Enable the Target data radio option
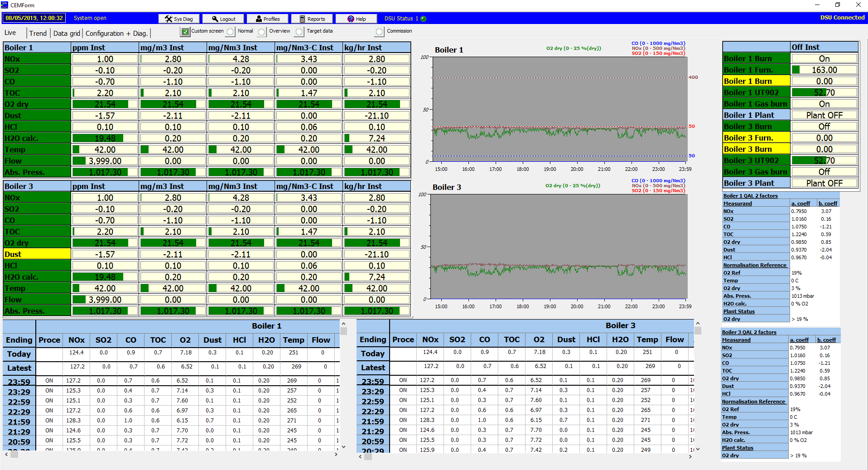868x470 pixels. (x=299, y=32)
